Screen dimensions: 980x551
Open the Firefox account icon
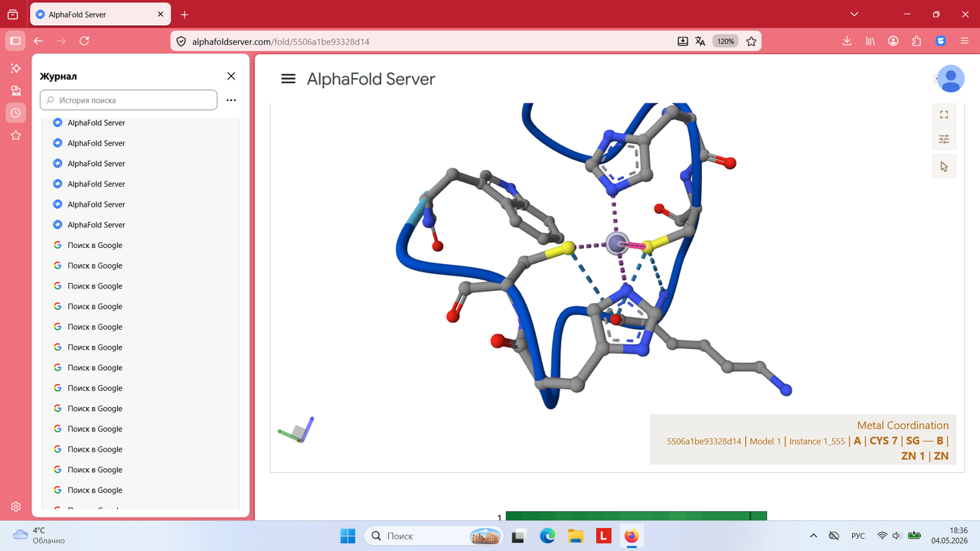pyautogui.click(x=893, y=41)
